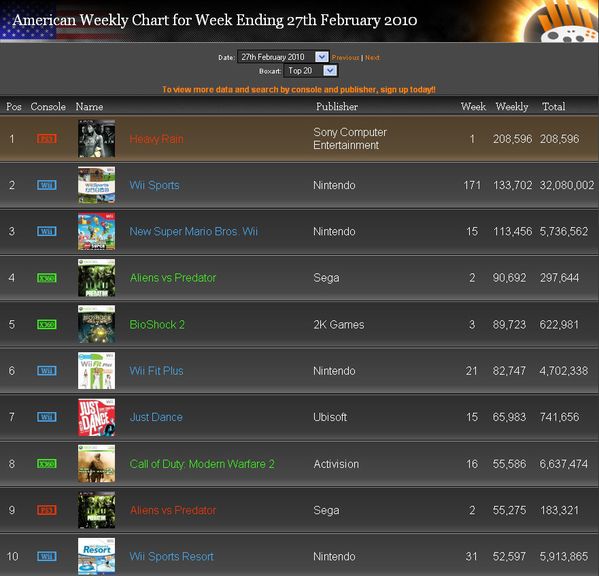
Task: Open the PS3 Aliens vs Predator box art
Action: [x=96, y=510]
